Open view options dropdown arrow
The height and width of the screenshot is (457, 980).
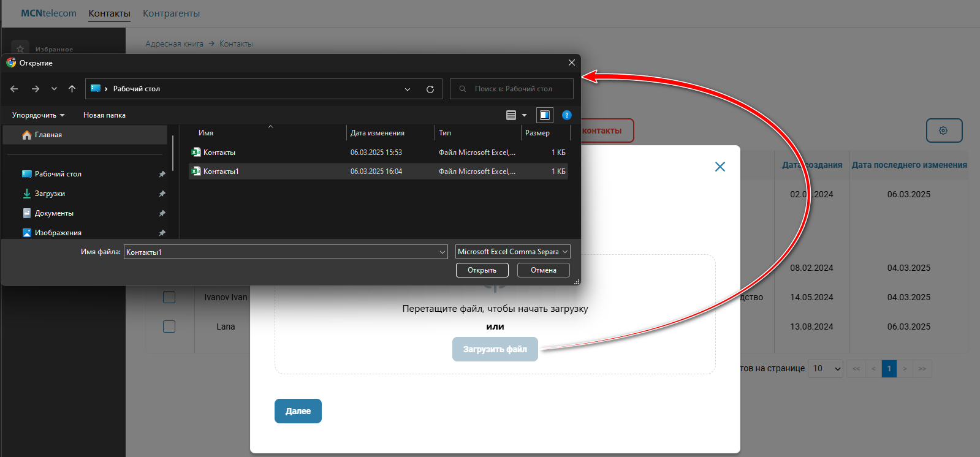[524, 115]
